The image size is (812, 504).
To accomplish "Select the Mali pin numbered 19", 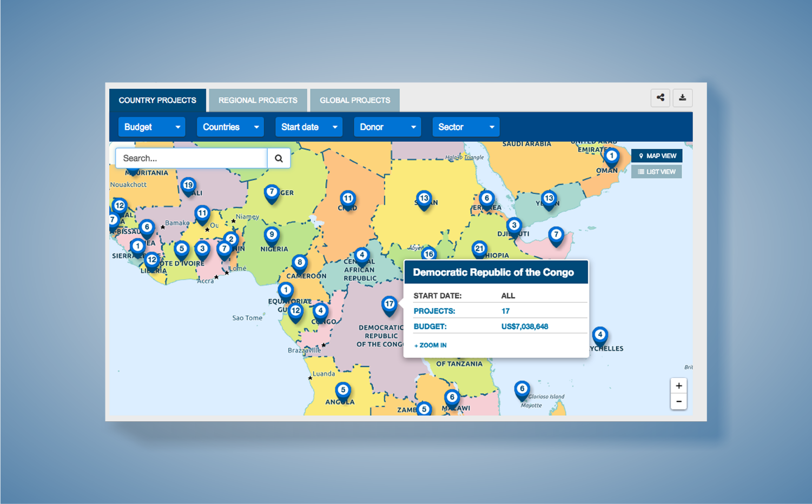I will click(x=188, y=187).
